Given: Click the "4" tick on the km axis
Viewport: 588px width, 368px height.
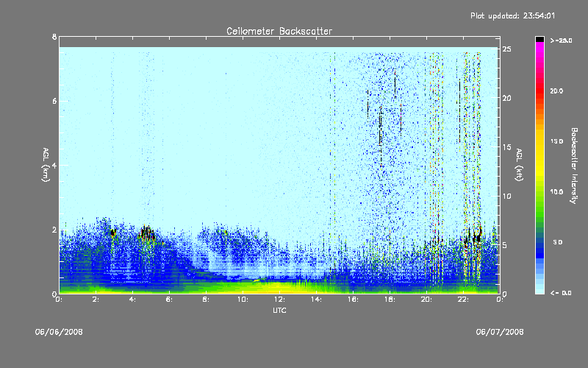Looking at the screenshot, I should tap(54, 165).
